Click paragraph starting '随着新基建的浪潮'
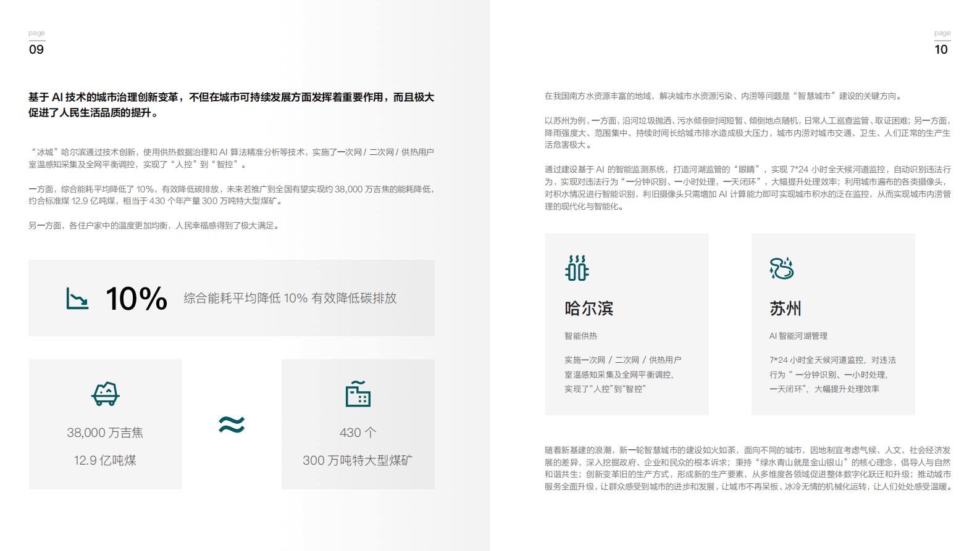 coord(748,468)
